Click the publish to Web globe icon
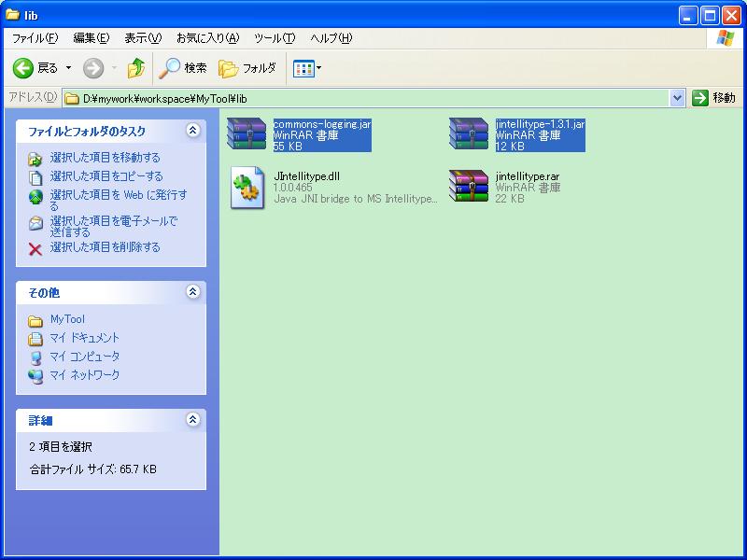The height and width of the screenshot is (560, 747). [x=35, y=197]
